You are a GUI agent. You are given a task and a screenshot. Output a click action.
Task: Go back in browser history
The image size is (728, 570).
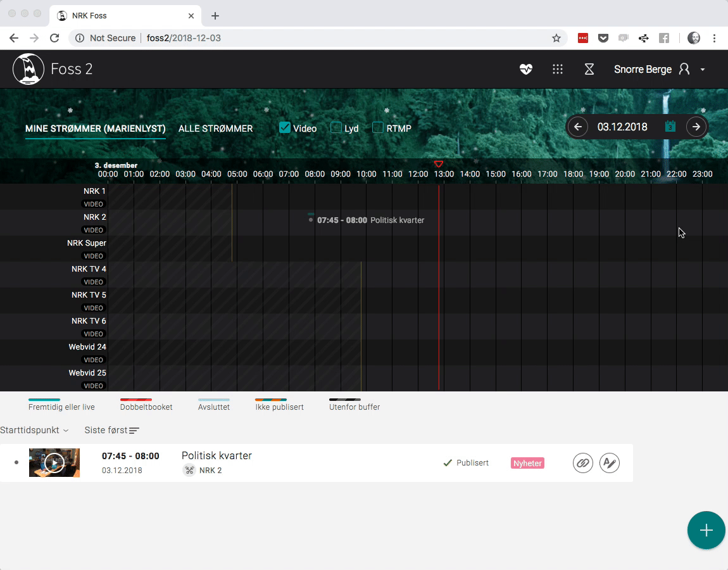coord(14,38)
